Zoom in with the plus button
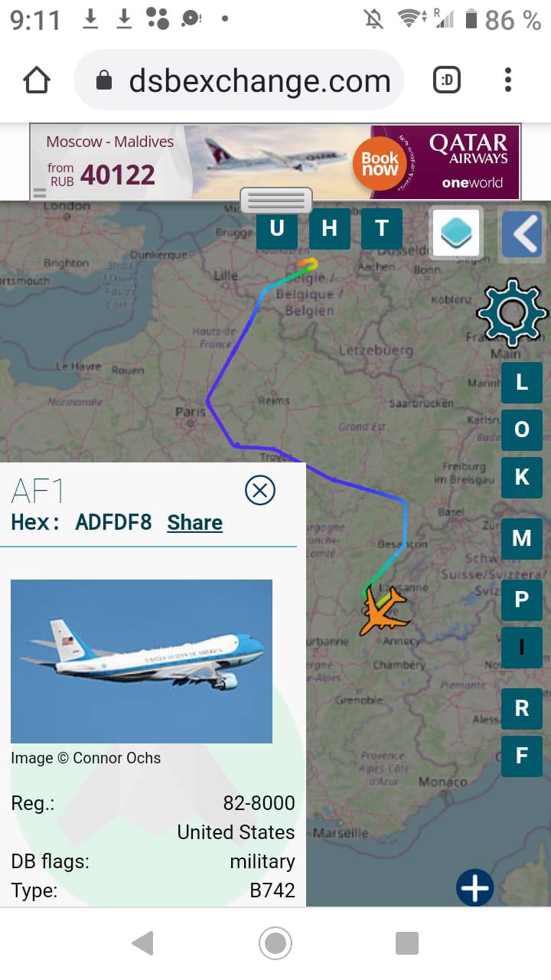This screenshot has width=551, height=980. pyautogui.click(x=475, y=887)
